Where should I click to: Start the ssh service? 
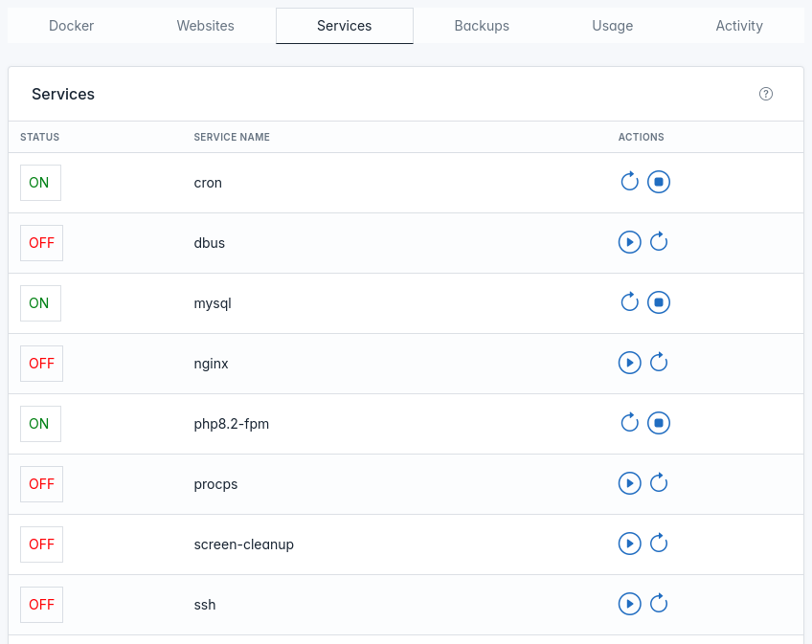[x=629, y=604]
